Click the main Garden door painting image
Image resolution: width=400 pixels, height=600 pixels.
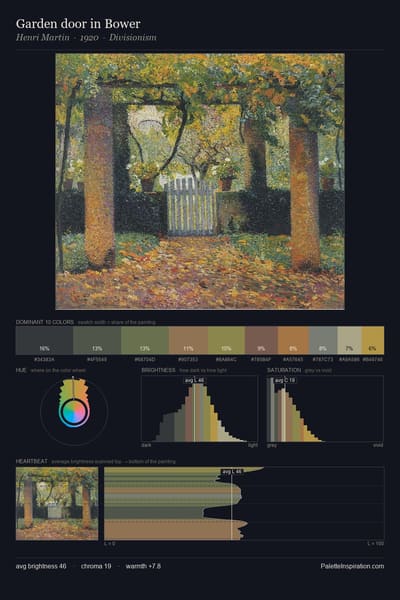click(200, 181)
